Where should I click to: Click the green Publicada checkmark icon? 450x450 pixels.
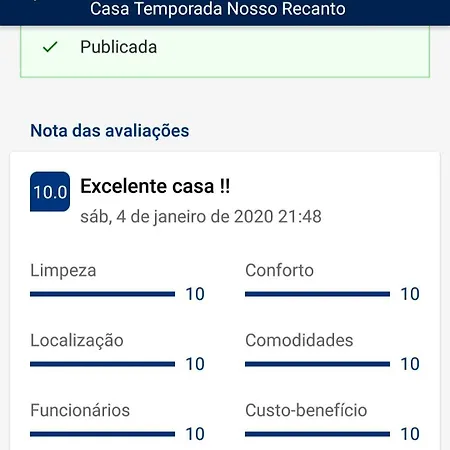50,47
